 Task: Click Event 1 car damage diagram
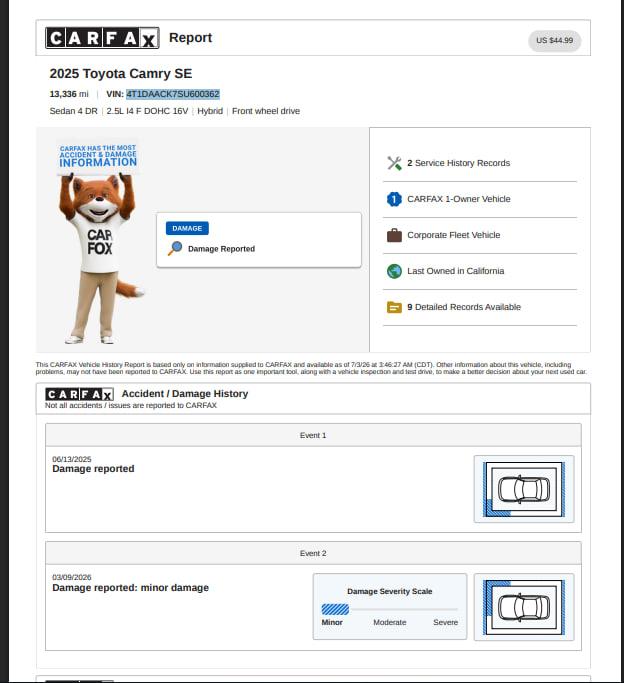point(524,489)
